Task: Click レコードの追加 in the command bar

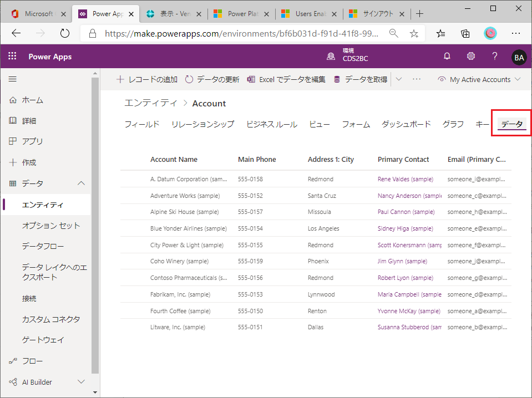Action: (146, 79)
